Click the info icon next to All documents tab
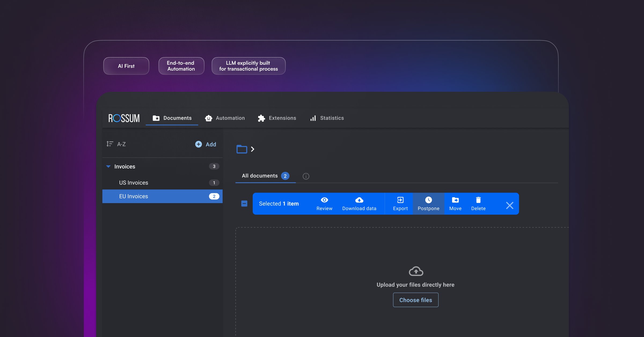Screen dimensions: 644x337 [x=306, y=176]
